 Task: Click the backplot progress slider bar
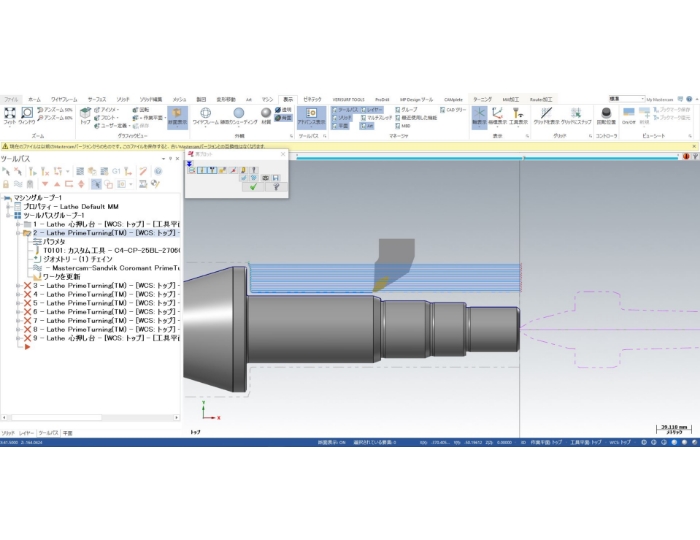488,157
